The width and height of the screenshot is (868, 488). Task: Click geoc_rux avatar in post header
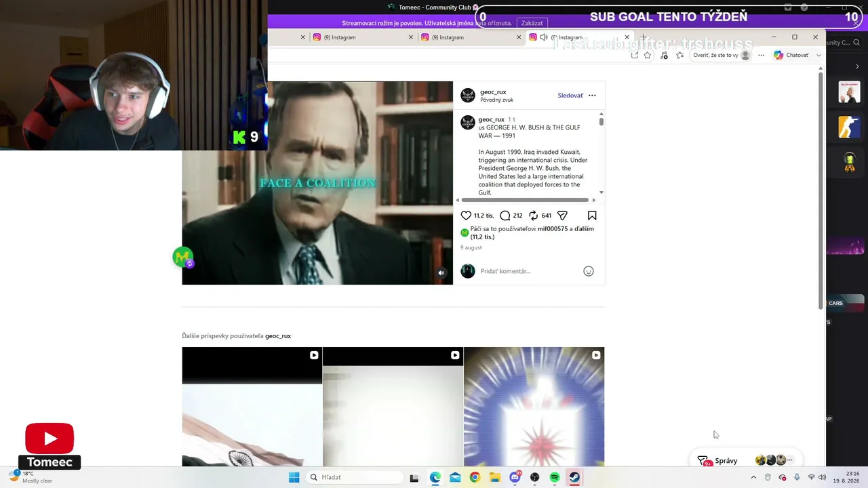point(468,96)
